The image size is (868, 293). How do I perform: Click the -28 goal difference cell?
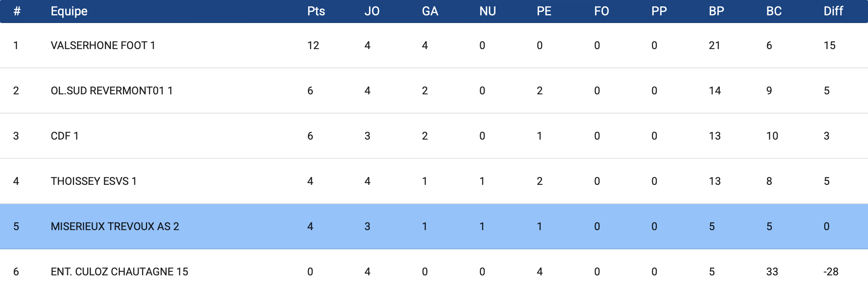coord(831,272)
